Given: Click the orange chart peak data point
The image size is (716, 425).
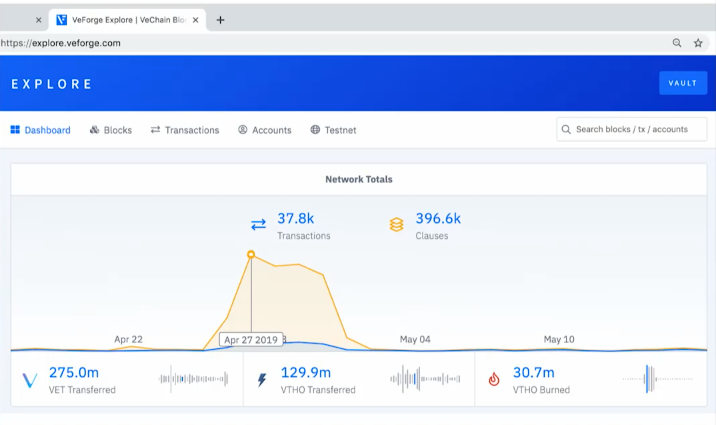Looking at the screenshot, I should 251,254.
